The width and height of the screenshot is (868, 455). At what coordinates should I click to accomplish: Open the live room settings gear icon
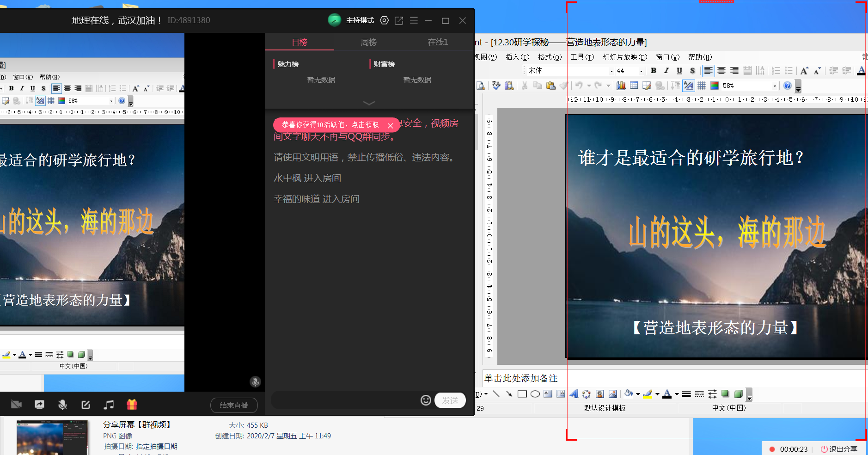(384, 20)
